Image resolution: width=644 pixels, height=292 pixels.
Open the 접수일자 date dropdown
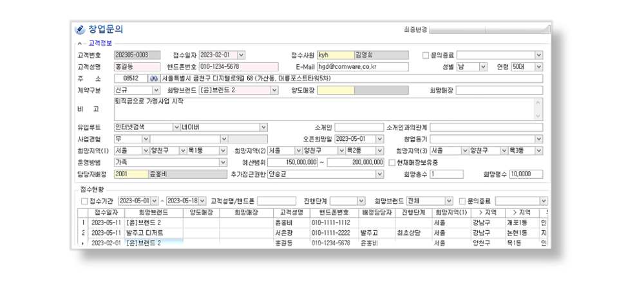pos(241,55)
